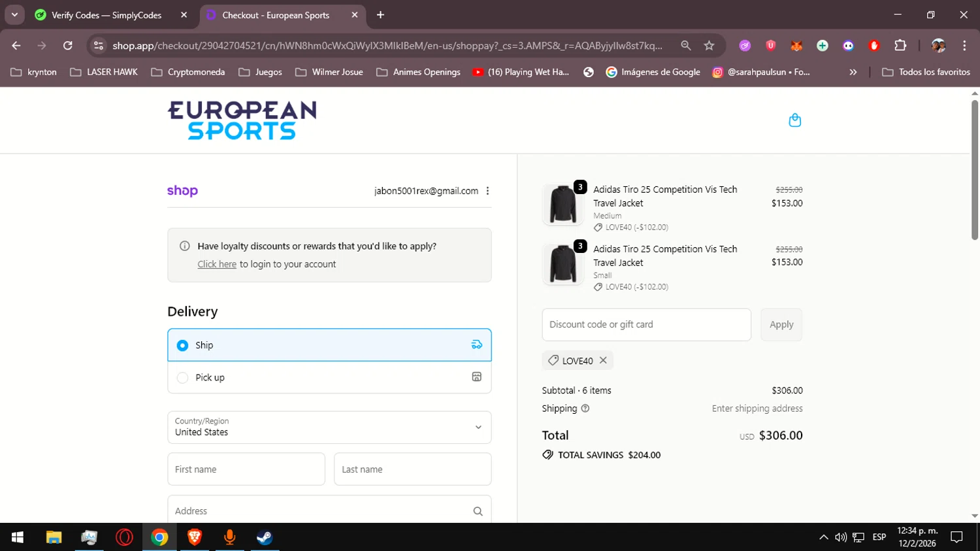Open Steam from taskbar
Viewport: 980px width, 551px height.
click(x=265, y=537)
